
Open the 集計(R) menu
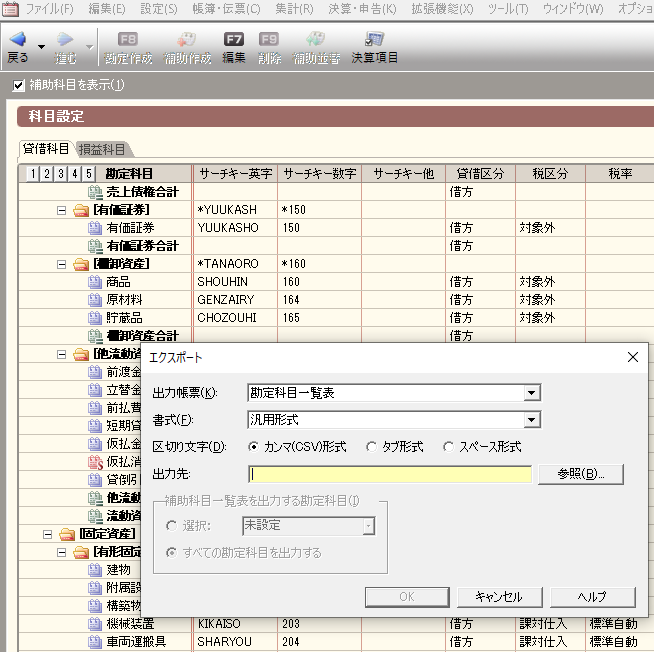(x=294, y=8)
